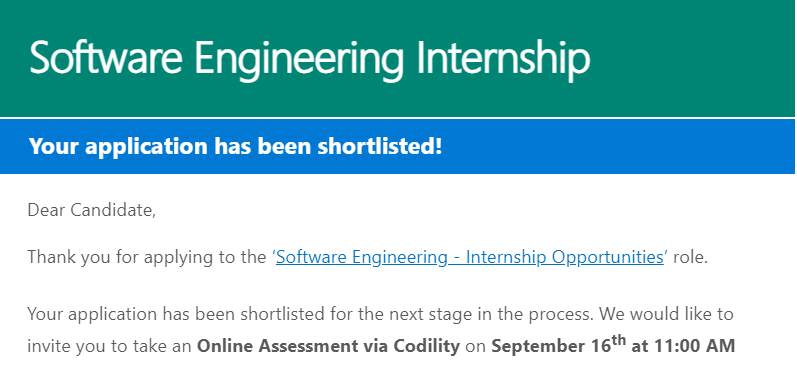Click 'Internship Opportunities' portion of the hyperlink
The height and width of the screenshot is (373, 797).
click(565, 258)
